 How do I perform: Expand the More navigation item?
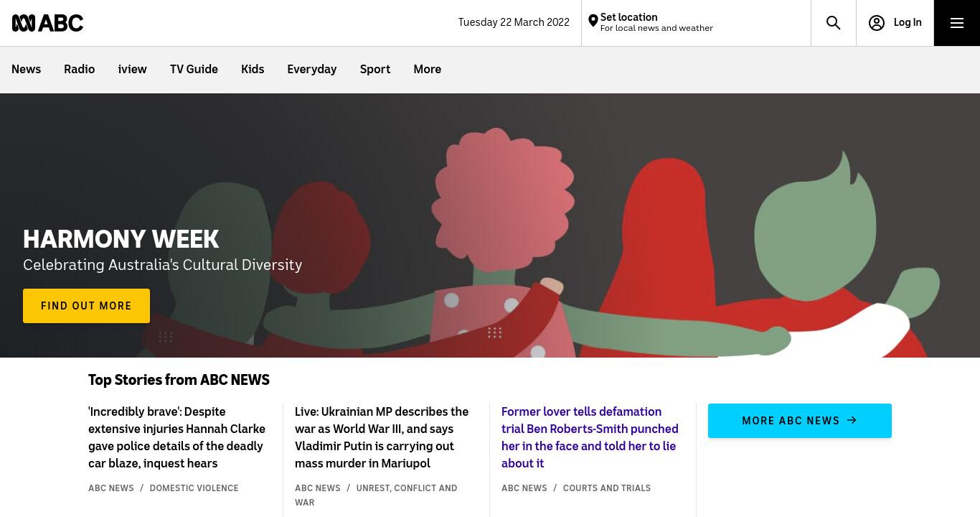(x=428, y=70)
